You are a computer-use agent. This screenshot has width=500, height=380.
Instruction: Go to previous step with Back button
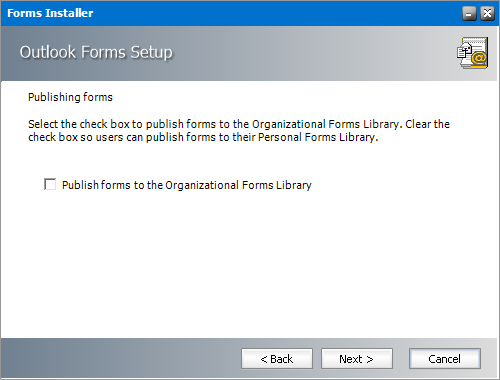(277, 359)
